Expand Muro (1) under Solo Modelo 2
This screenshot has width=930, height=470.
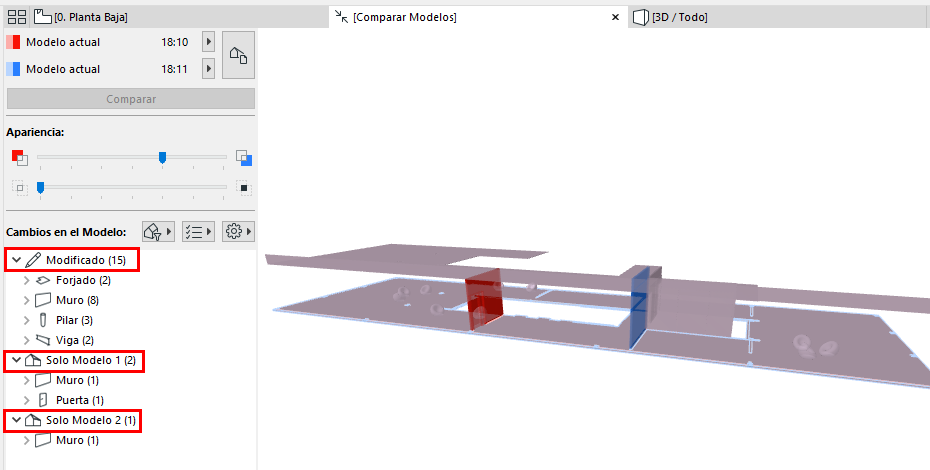[27, 440]
